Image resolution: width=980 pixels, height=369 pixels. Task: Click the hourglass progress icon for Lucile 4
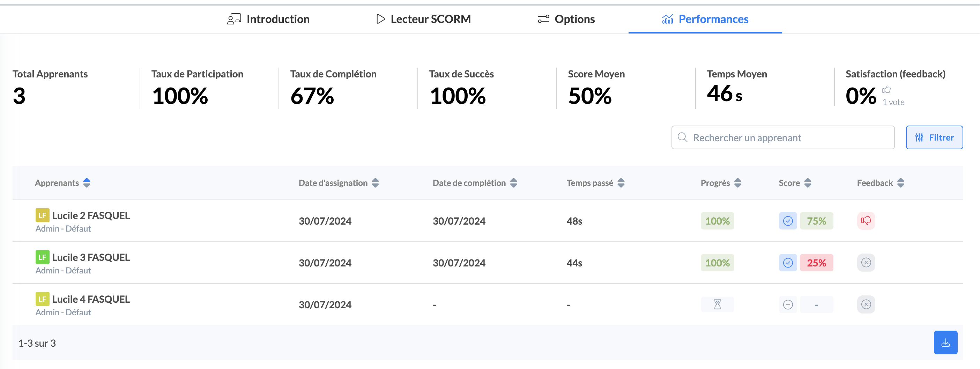(717, 304)
